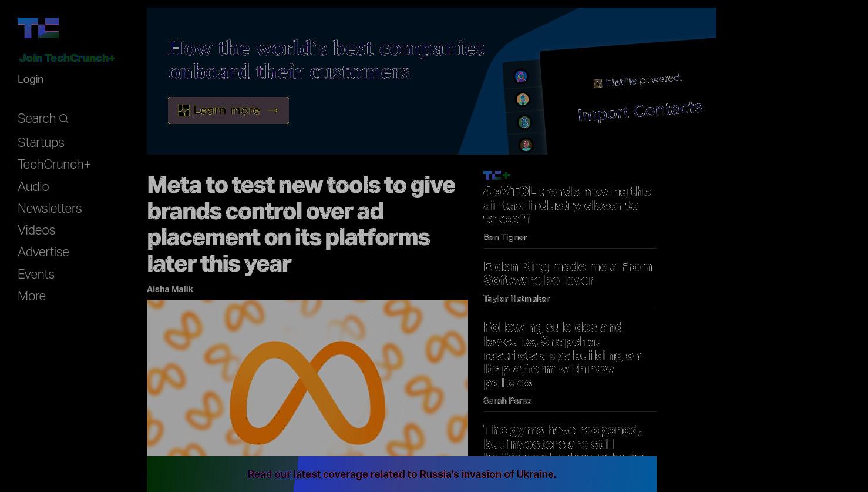Click the TC+ badge icon above eVTOL article
Screen dimensions: 868x492
[496, 175]
